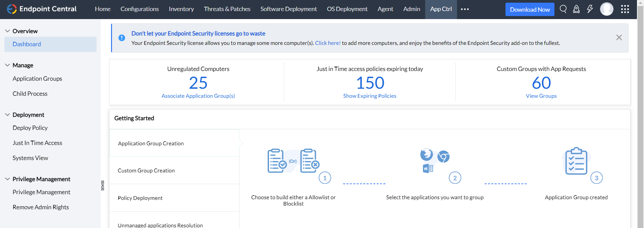Open the user profile avatar

tap(606, 9)
